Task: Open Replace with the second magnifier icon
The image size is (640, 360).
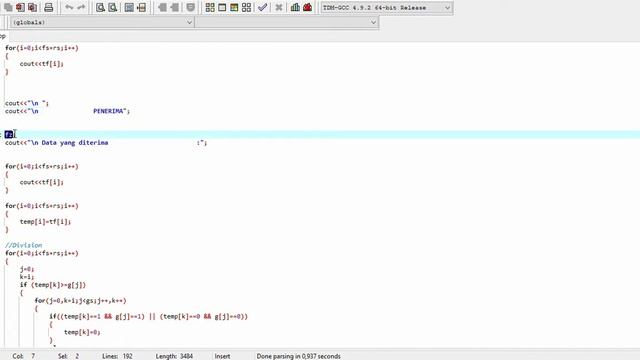Action: (112, 7)
